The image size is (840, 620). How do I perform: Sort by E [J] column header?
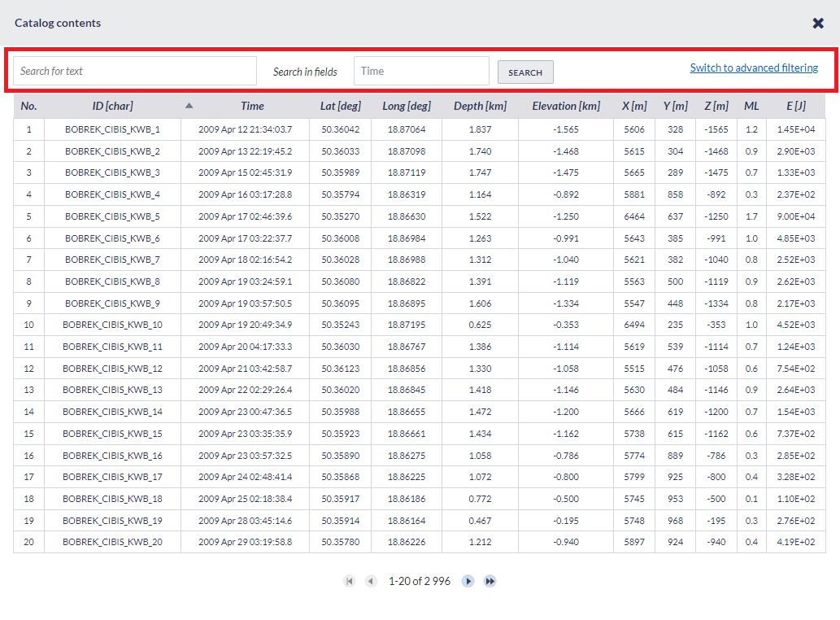tap(795, 106)
